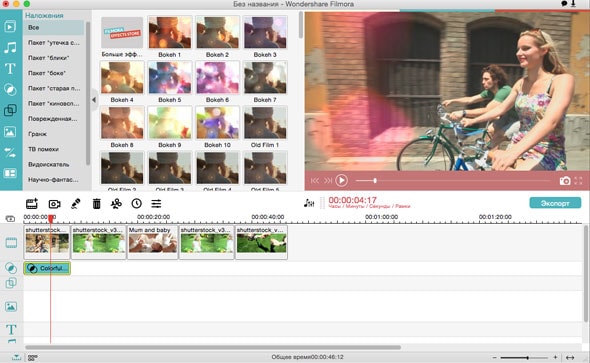Image resolution: width=590 pixels, height=363 pixels.
Task: Play the preview video
Action: [x=341, y=181]
